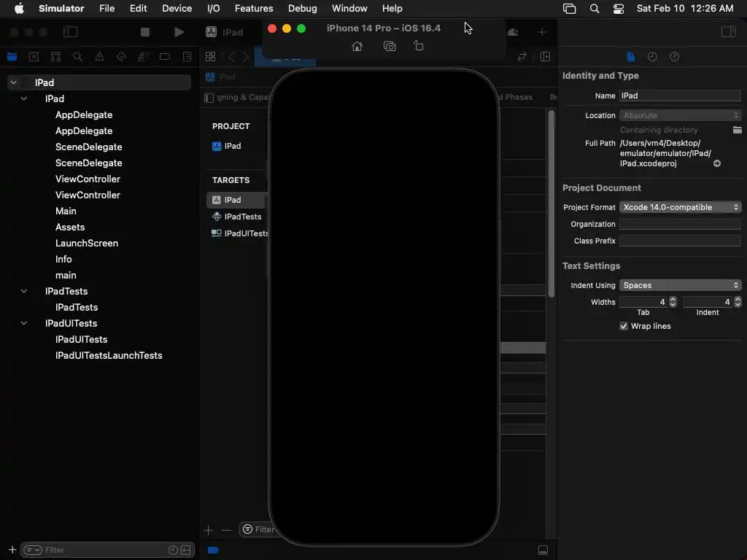Screen dimensions: 747x560
Task: Open the Symbol navigator icon
Action: tap(55, 57)
